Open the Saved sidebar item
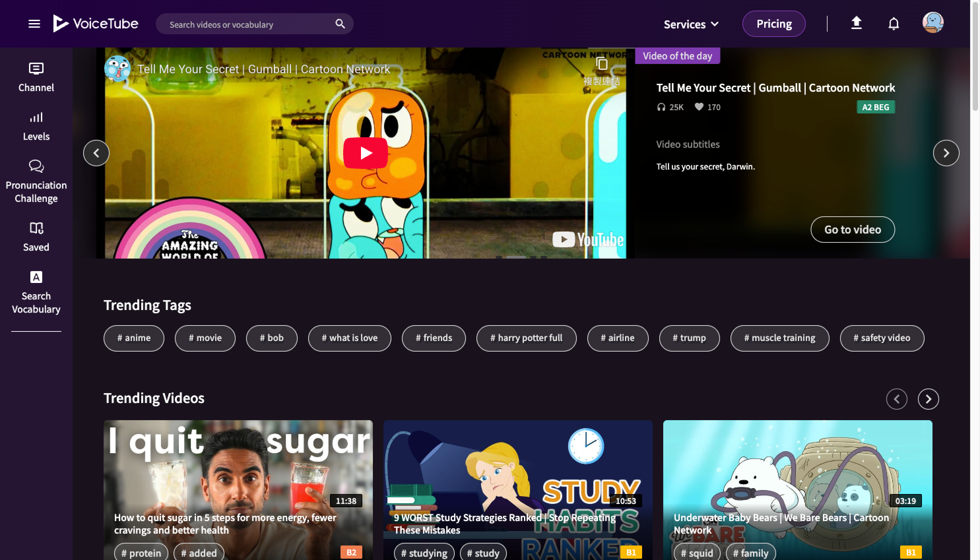Screen dimensions: 980x560 click(x=36, y=236)
